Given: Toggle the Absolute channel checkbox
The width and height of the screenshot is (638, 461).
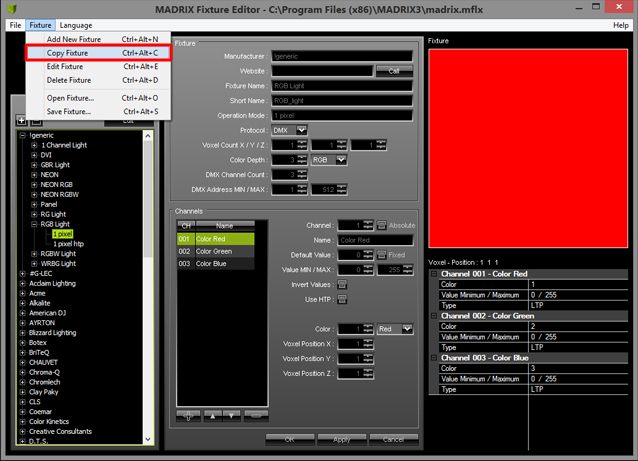Looking at the screenshot, I should pos(381,225).
